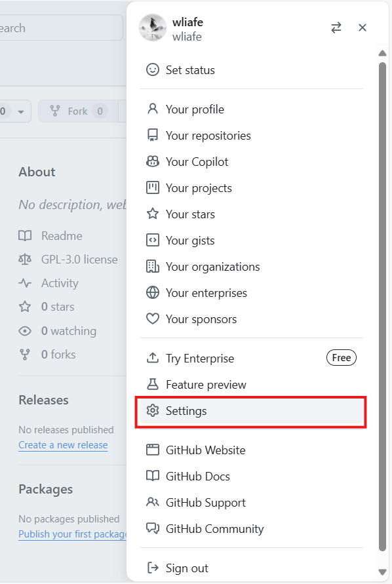Open Publish your first package link

coord(73,534)
